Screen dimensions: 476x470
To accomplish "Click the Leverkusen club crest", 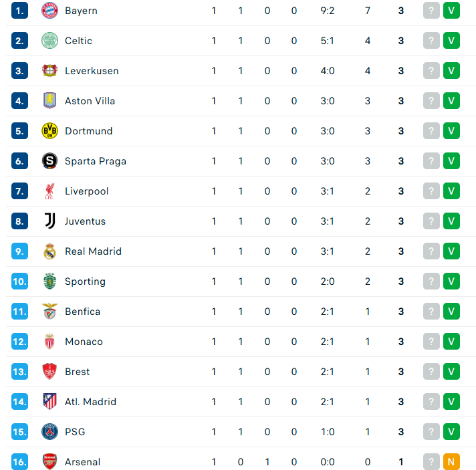I will point(49,71).
